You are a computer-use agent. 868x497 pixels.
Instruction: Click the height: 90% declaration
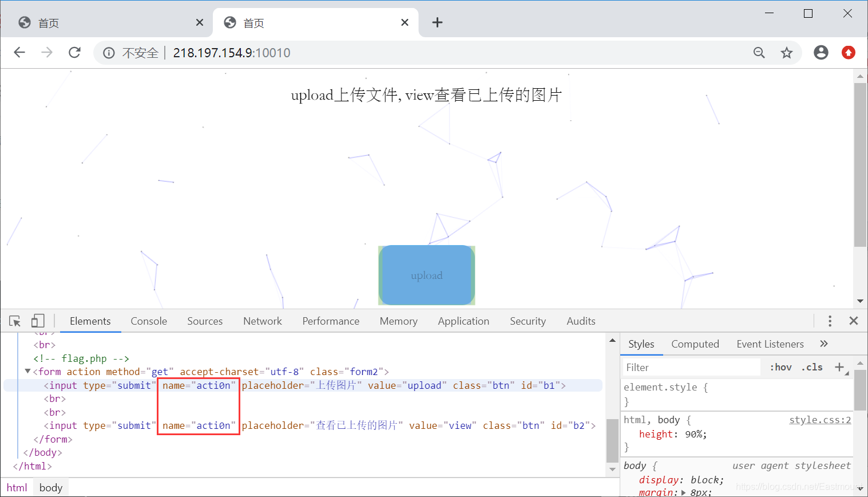tap(673, 434)
